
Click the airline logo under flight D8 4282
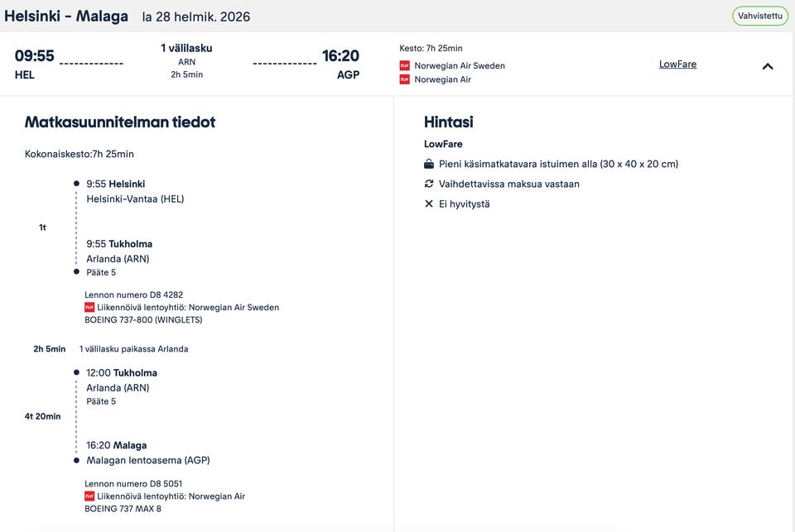(x=89, y=307)
